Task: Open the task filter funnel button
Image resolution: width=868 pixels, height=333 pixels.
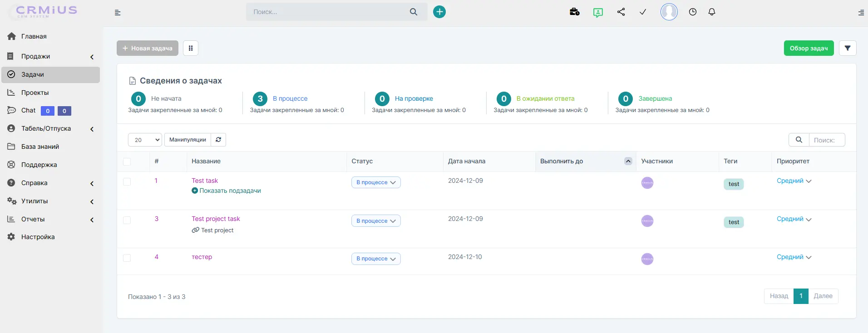Action: coord(848,48)
